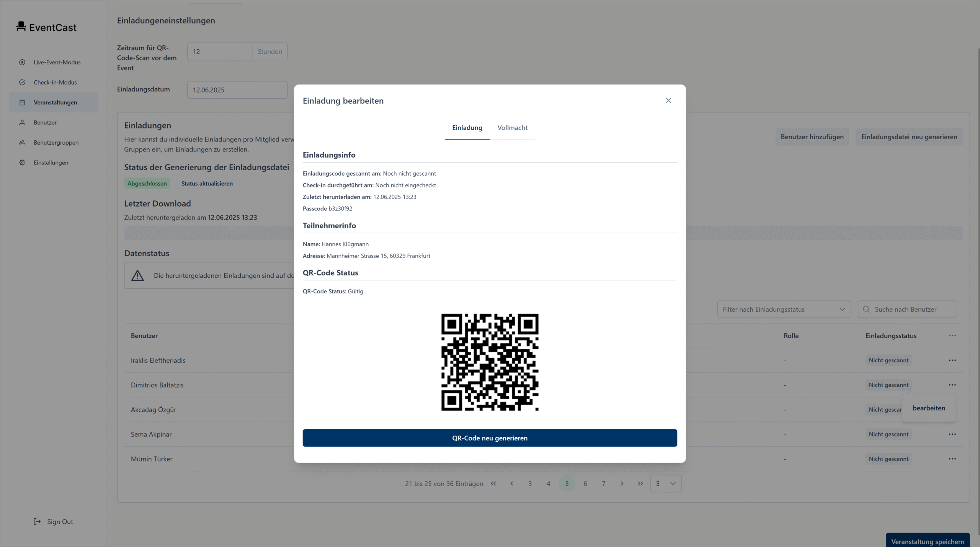Image resolution: width=980 pixels, height=547 pixels.
Task: Switch to the Vollmacht tab
Action: pos(512,128)
